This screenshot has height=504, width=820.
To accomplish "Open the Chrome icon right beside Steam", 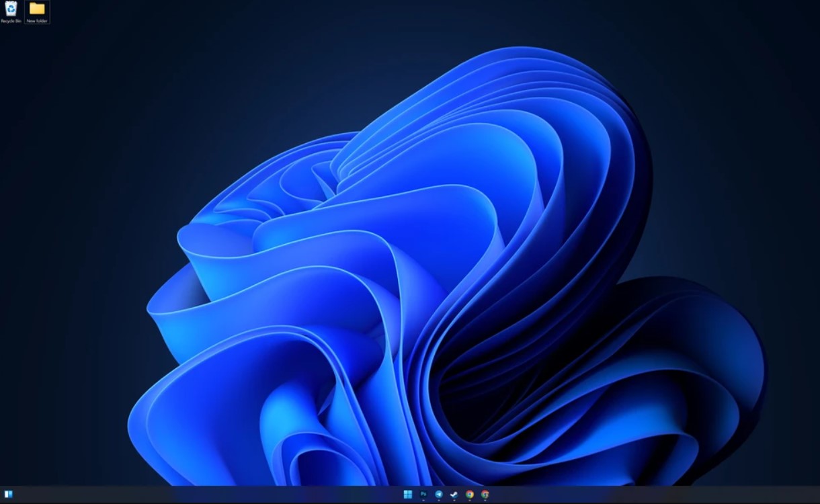I will tap(470, 495).
